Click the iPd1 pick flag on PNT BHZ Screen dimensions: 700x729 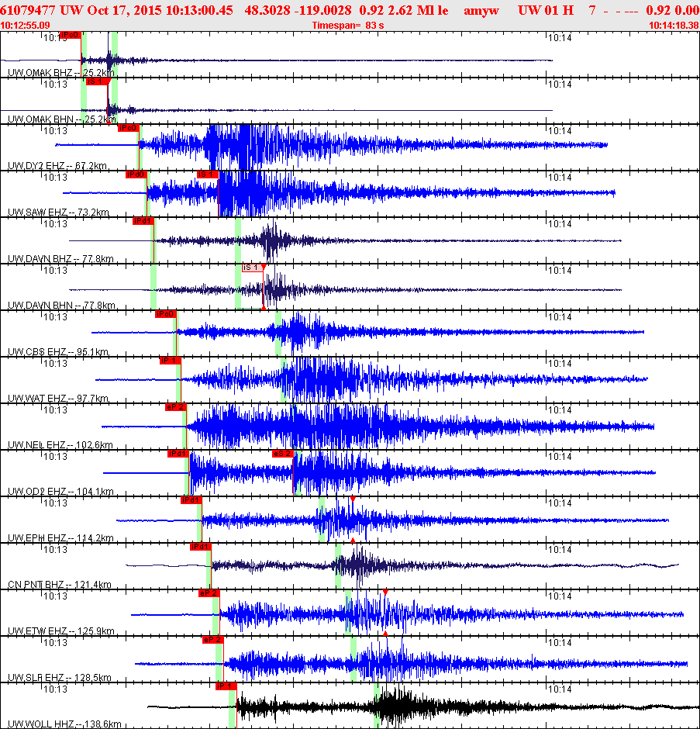tap(200, 546)
